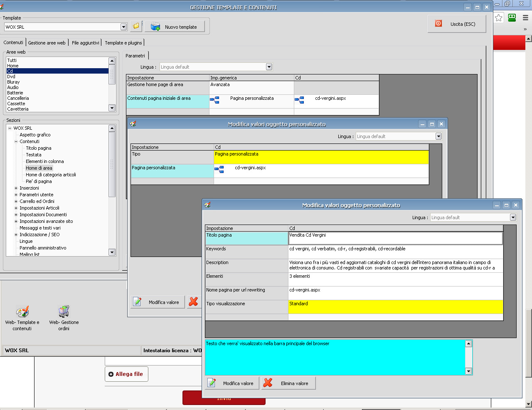Click the red X button in the back Modifica valori dialog
This screenshot has height=410, width=532.
point(193,302)
